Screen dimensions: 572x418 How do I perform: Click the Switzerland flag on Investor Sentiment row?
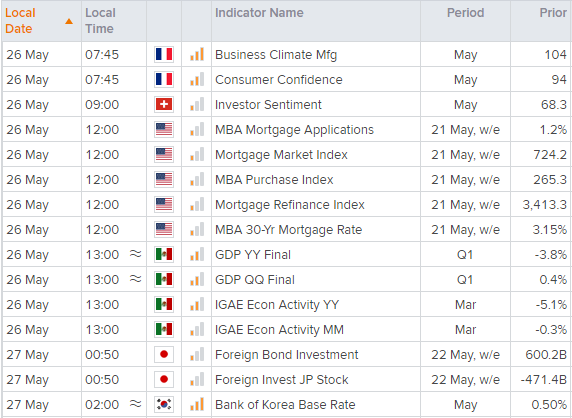tap(164, 104)
